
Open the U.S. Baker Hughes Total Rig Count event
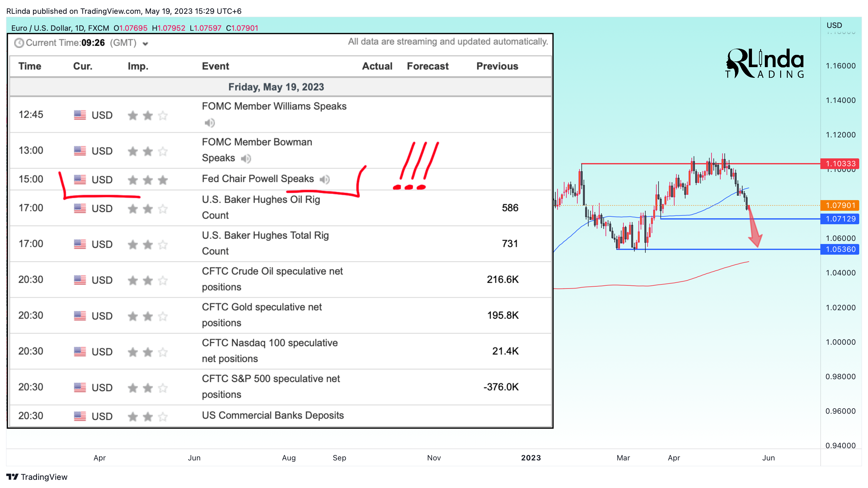[x=265, y=243]
